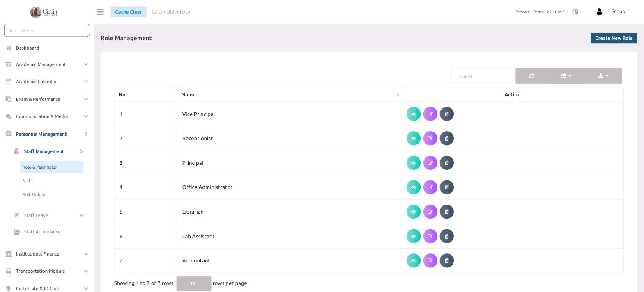
Task: Toggle the hamburger sidebar menu
Action: tap(100, 12)
